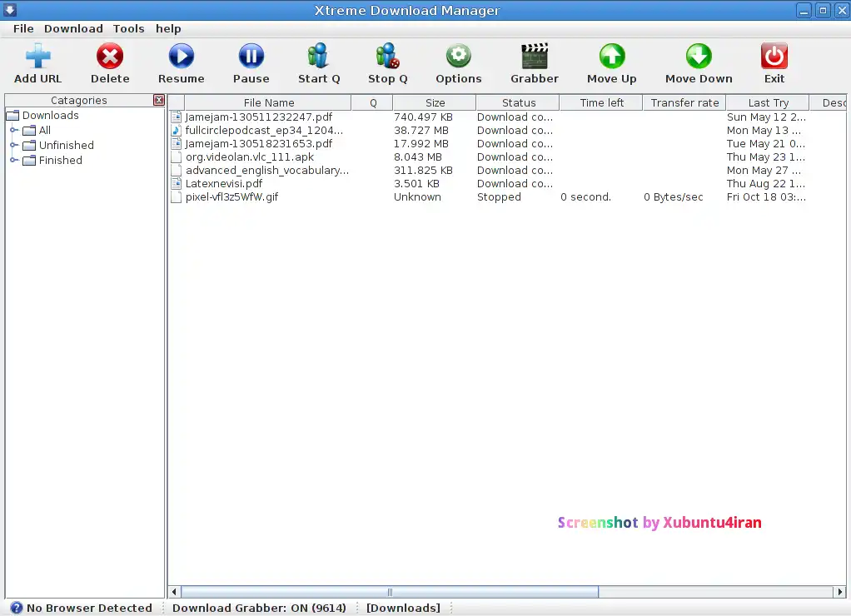Open the Download menu
This screenshot has height=616, width=851.
coord(73,29)
